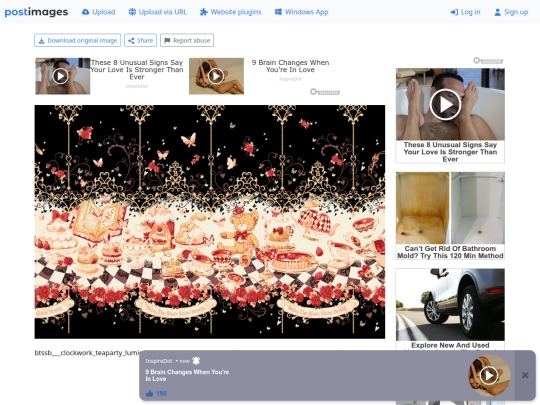Click the image filename 'btssb___clockwork_teaparty'
The height and width of the screenshot is (405, 540).
click(88, 353)
